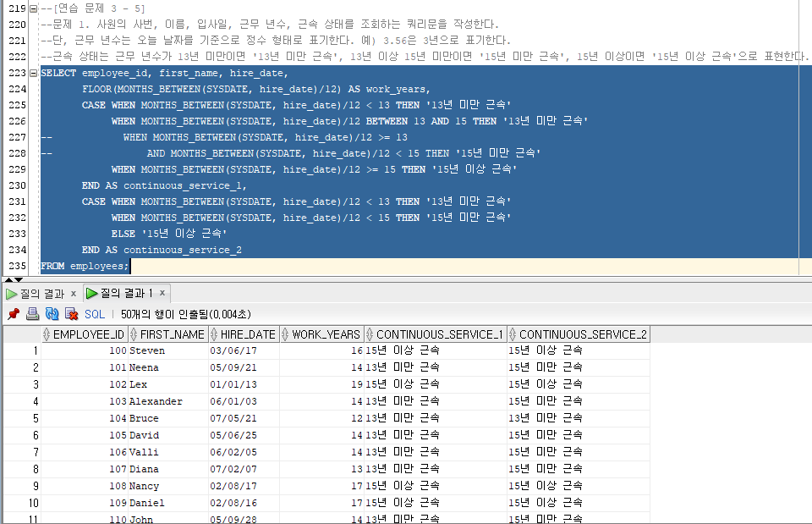Screen dimensions: 812x524
Task: Sort by FIRST_NAME column header
Action: click(x=167, y=334)
